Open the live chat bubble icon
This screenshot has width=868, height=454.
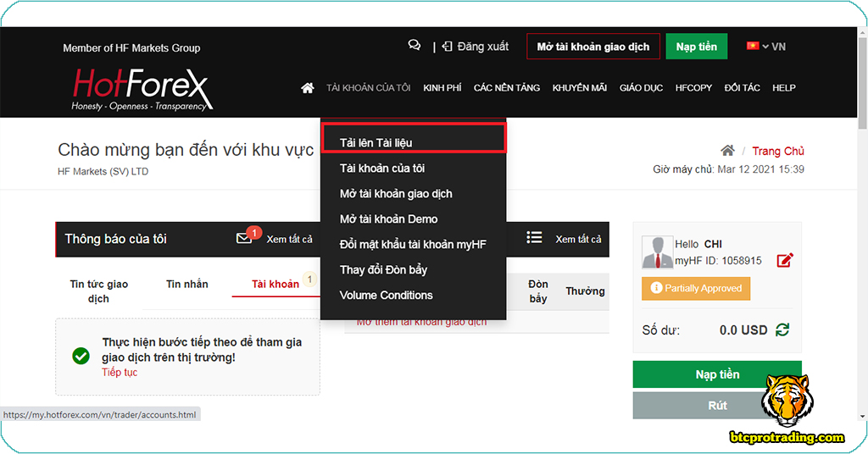point(414,46)
